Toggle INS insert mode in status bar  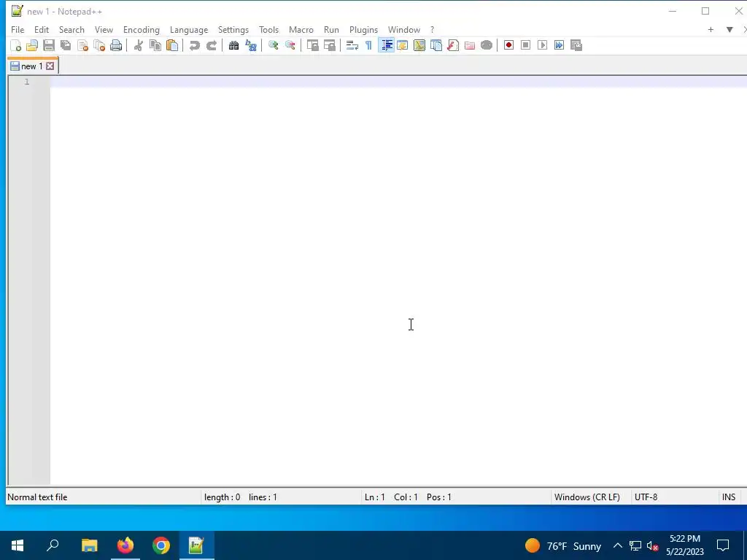click(x=729, y=497)
